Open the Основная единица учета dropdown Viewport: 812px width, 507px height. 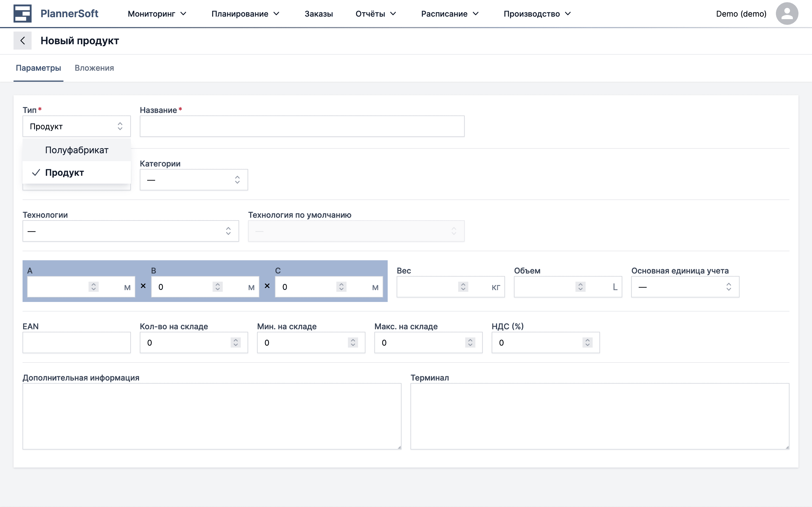[x=685, y=287]
